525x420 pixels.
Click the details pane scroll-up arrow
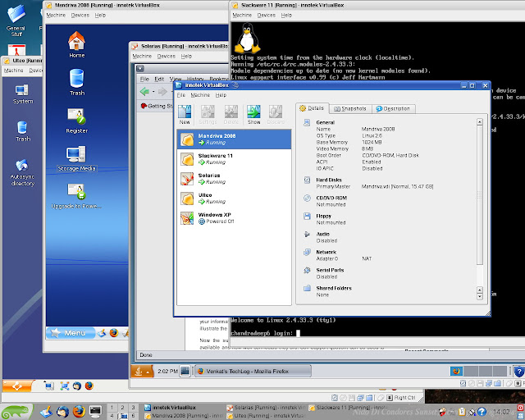point(479,122)
